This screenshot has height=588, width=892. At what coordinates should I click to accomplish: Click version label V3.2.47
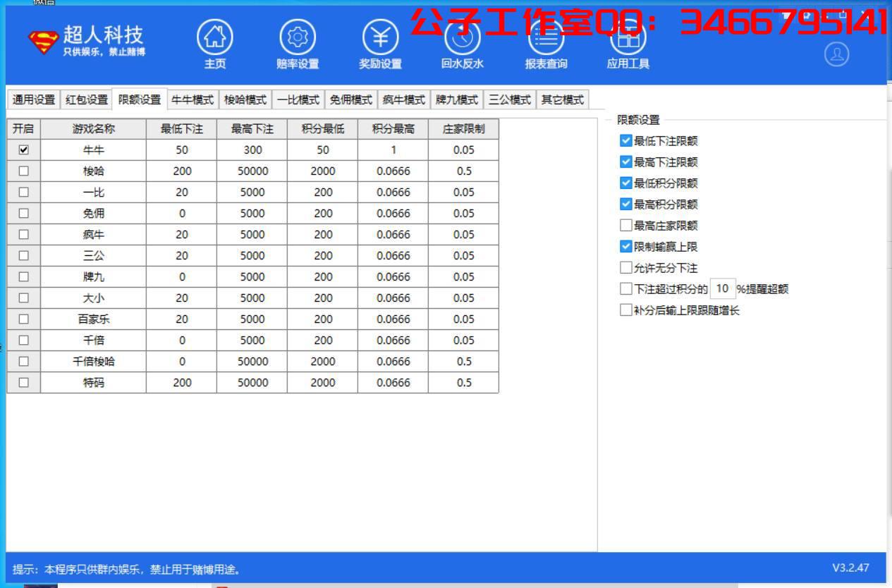[x=850, y=568]
